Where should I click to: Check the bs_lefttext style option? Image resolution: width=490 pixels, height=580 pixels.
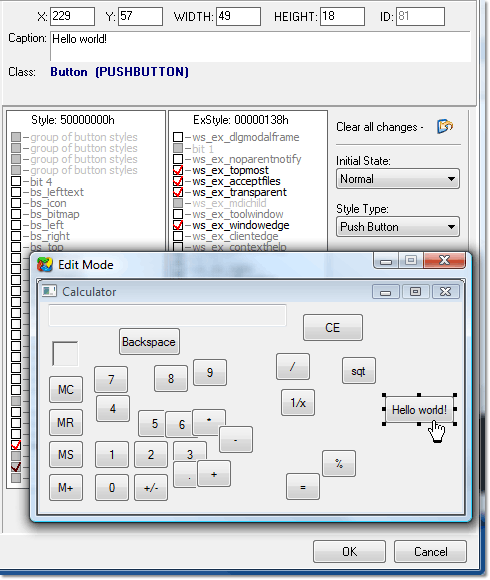(16, 192)
